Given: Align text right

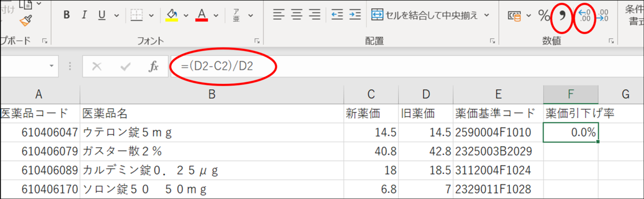Looking at the screenshot, I should coord(315,15).
